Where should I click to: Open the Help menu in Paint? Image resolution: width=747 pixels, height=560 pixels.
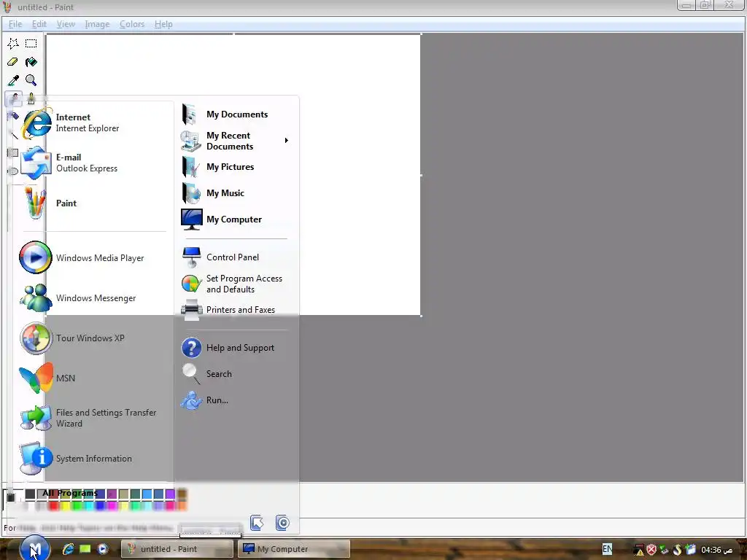point(163,24)
